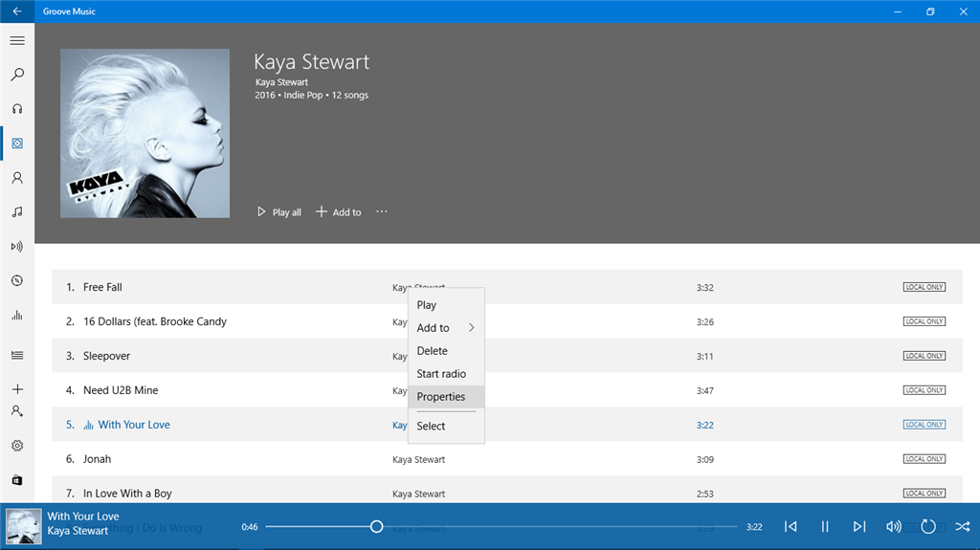Minimize the Groove Music window
This screenshot has height=550, width=980.
pos(898,11)
